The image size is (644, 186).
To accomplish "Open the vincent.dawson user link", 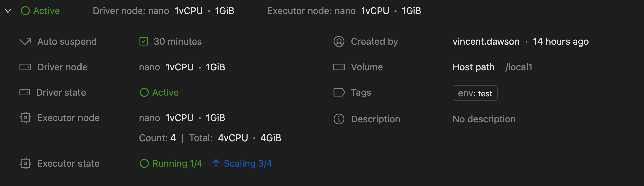I will 486,42.
